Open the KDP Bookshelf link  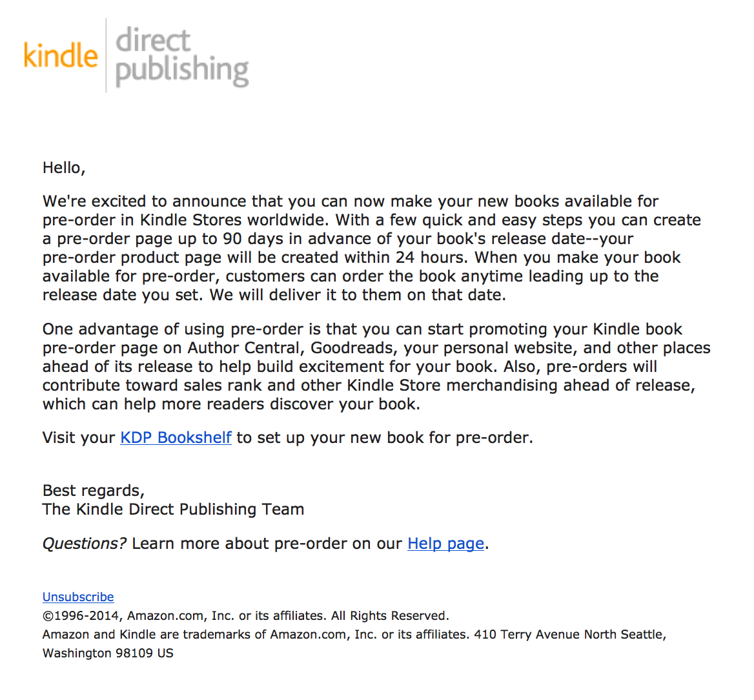pyautogui.click(x=176, y=438)
